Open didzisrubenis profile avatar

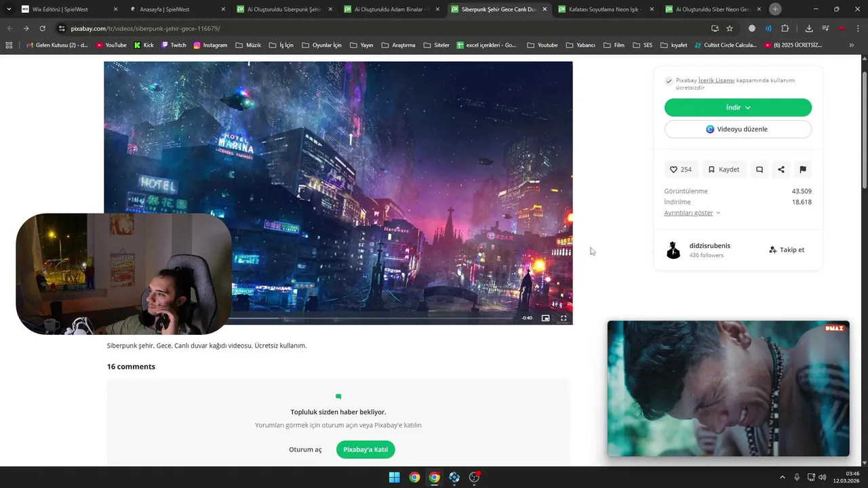[x=673, y=250]
